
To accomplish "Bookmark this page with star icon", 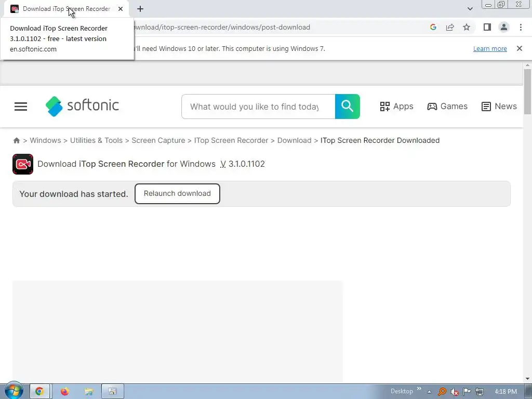I will [x=467, y=27].
